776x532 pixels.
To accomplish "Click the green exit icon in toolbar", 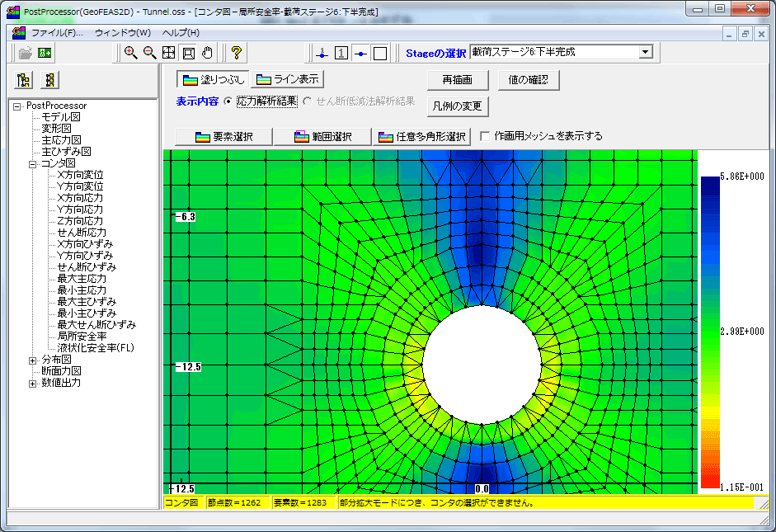I will tap(45, 53).
